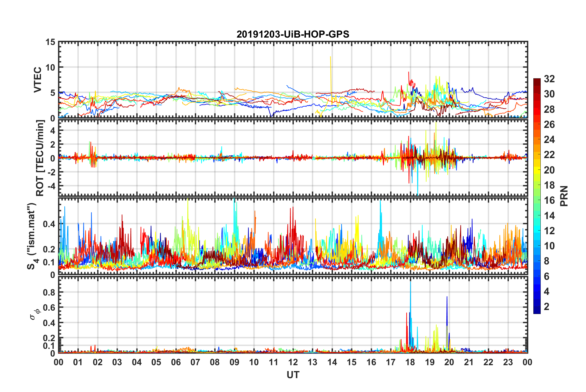Screen dimensions: 586x392
Task: Pick UT axis tick label 22
Action: pos(488,362)
